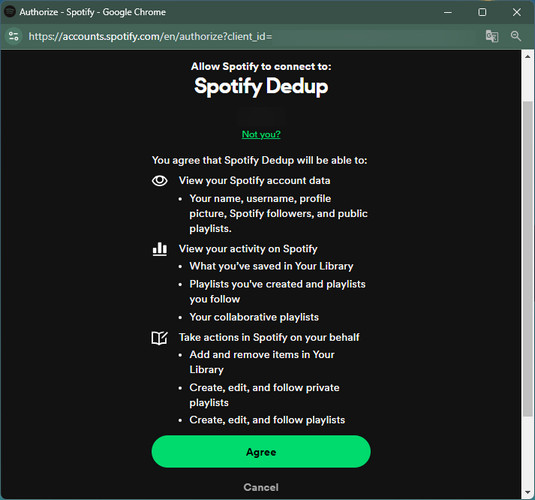Click the site information icon in address bar
This screenshot has height=500, width=535.
click(x=14, y=36)
